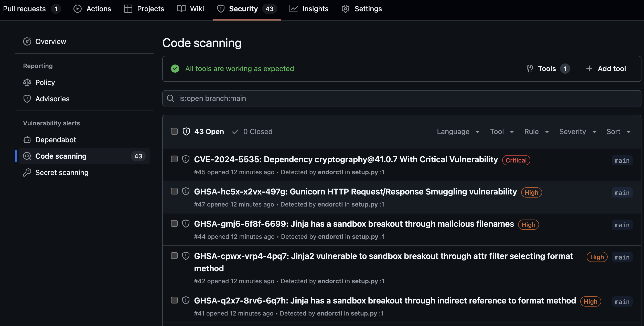Open the CVE-2024-5535 cryptography alert
Image resolution: width=644 pixels, height=326 pixels.
(346, 159)
